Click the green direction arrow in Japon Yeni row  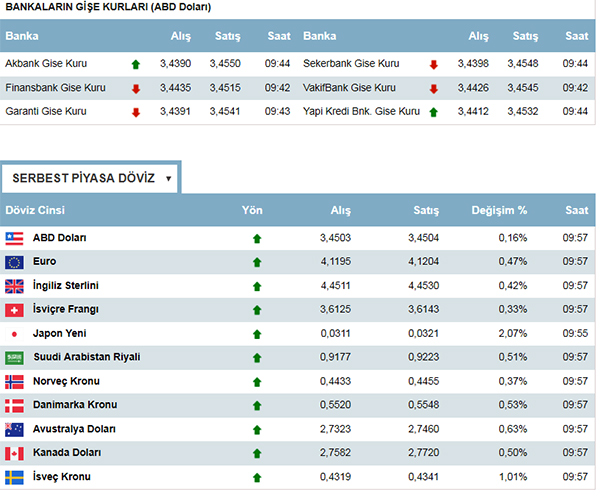tap(257, 335)
